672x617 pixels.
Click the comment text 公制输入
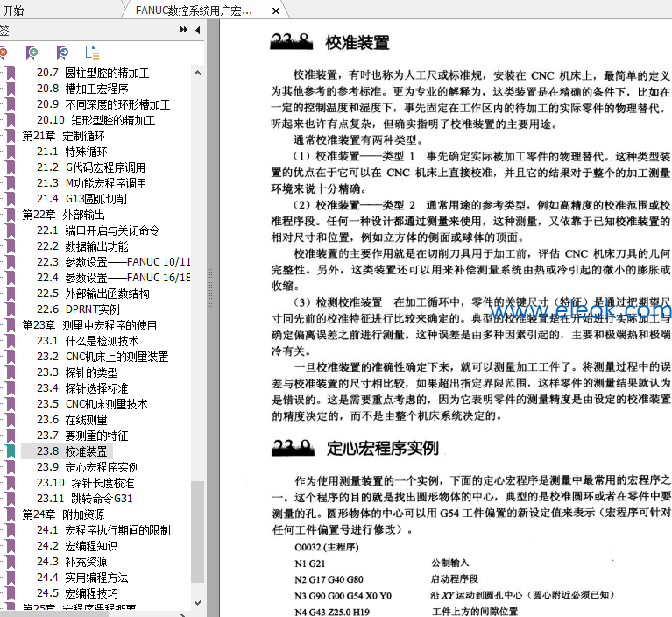(x=450, y=563)
